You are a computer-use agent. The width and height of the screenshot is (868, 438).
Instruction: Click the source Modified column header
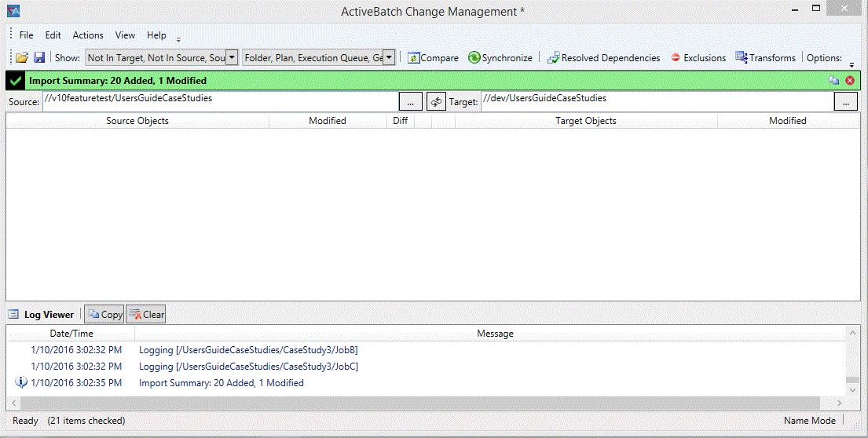coord(328,121)
